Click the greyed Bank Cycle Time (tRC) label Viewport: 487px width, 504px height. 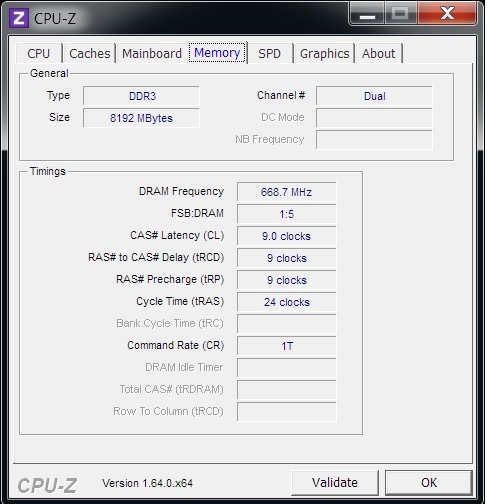tap(170, 323)
